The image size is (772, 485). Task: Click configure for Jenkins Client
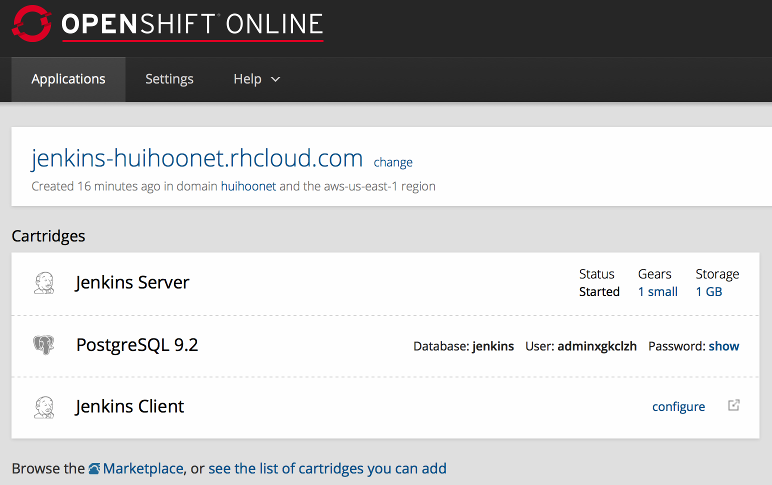678,407
